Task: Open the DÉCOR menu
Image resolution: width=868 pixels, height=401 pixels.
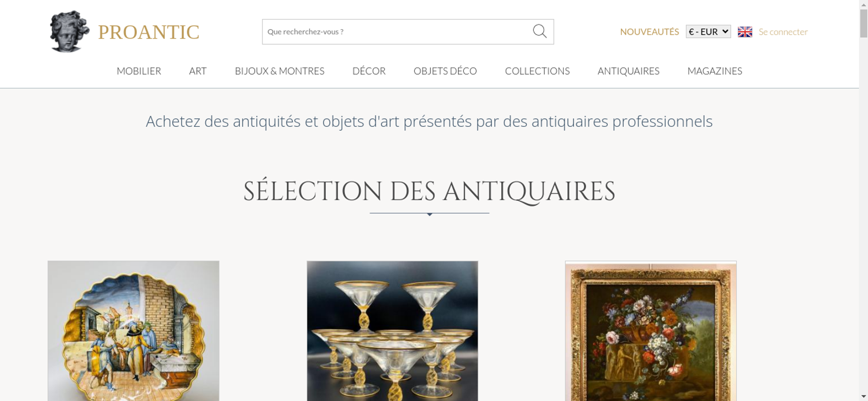Action: [x=369, y=71]
